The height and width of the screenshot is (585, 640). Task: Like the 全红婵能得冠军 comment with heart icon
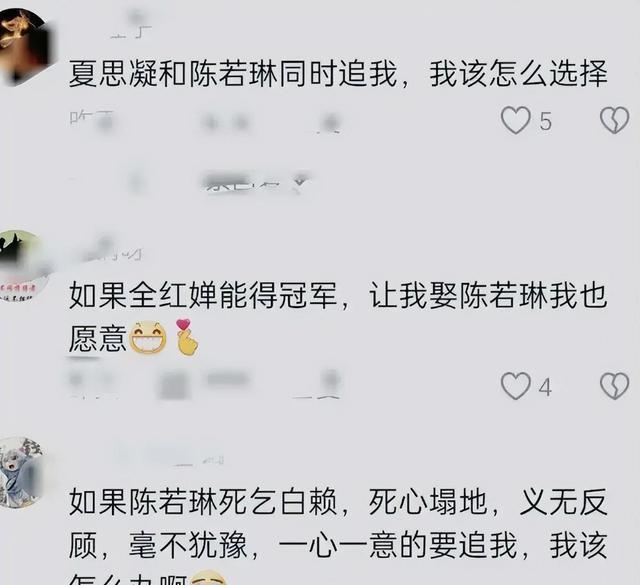click(516, 385)
